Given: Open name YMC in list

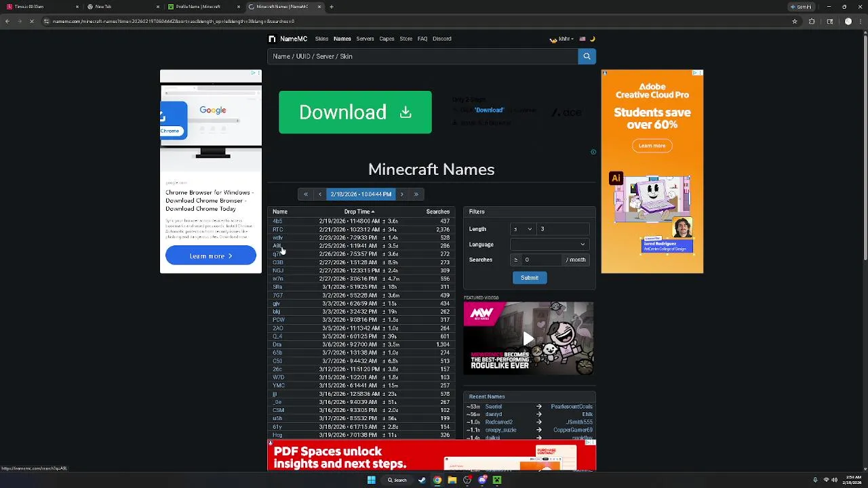Looking at the screenshot, I should [279, 386].
